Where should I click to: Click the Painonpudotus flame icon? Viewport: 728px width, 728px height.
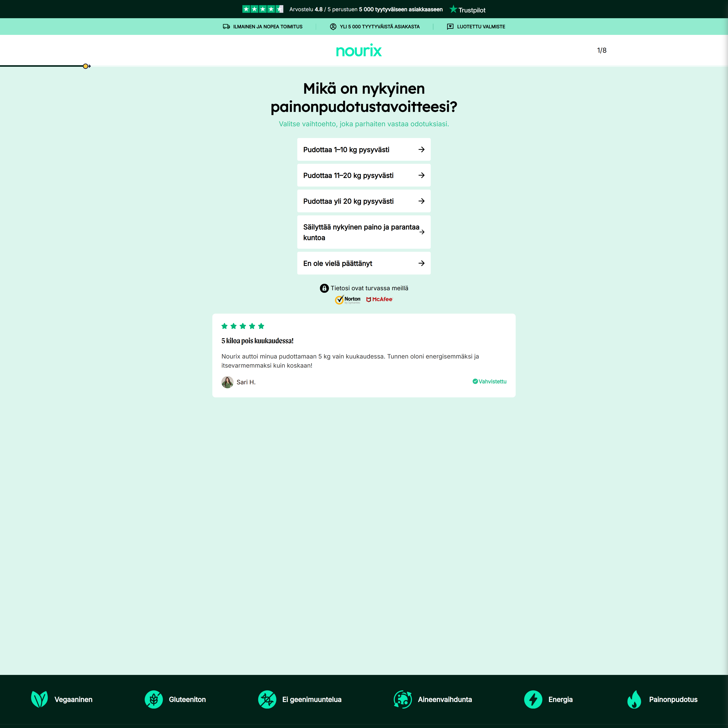[634, 699]
